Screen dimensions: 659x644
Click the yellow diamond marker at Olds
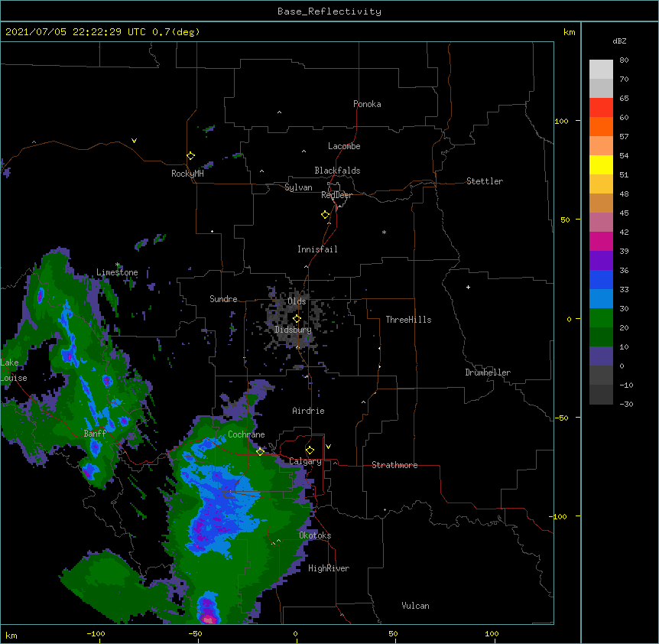tap(297, 319)
